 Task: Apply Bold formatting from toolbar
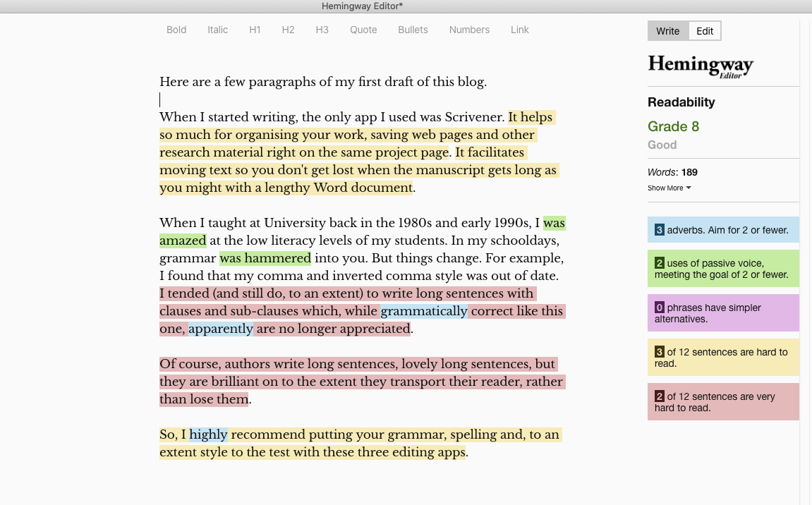pyautogui.click(x=176, y=30)
